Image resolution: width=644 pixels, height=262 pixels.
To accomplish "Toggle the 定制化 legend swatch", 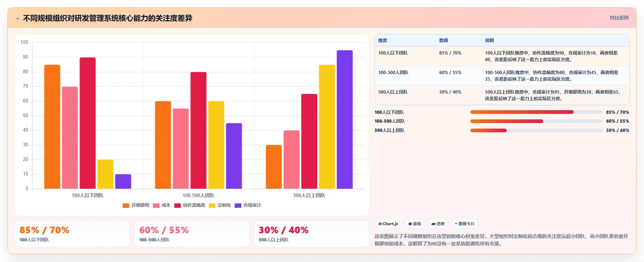I will pyautogui.click(x=212, y=206).
